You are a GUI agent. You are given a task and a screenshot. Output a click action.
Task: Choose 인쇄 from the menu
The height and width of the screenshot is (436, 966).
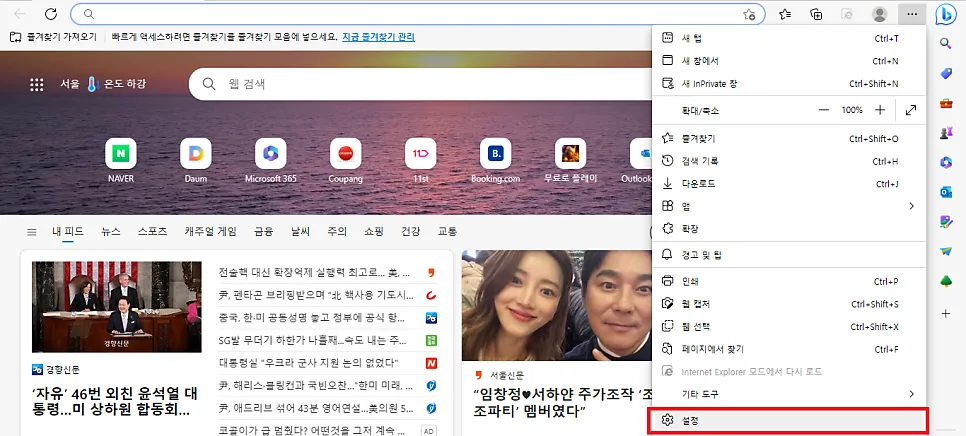(x=789, y=281)
